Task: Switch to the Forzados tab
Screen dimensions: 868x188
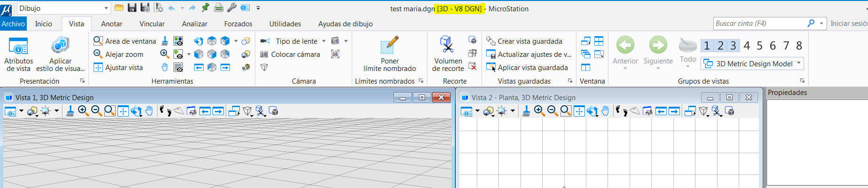Action: pos(238,23)
